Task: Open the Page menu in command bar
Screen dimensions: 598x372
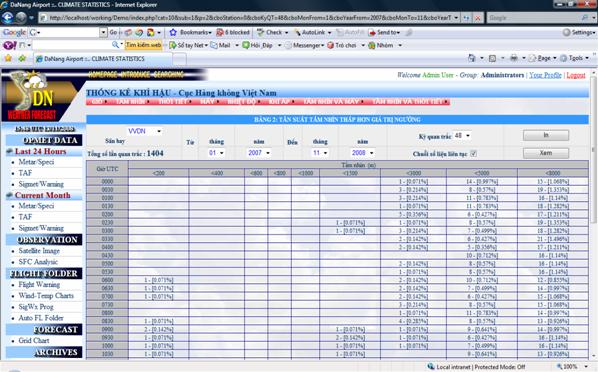Action: click(543, 58)
